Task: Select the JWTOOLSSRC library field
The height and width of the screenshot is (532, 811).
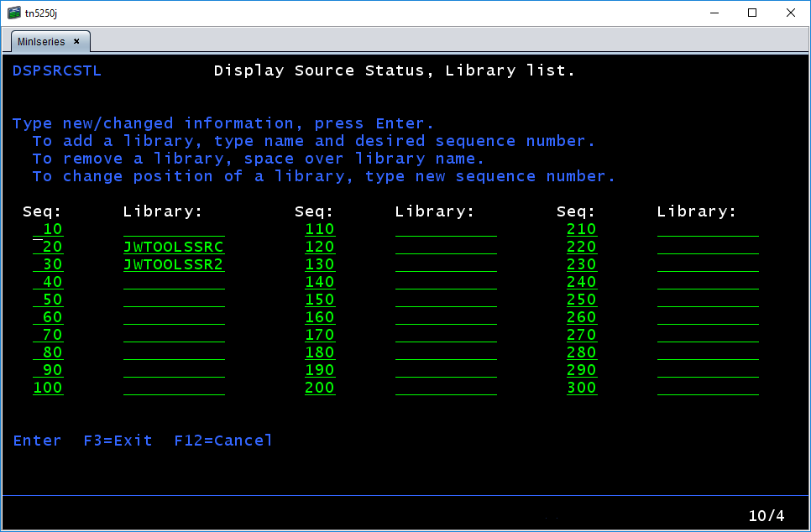Action: (x=174, y=247)
